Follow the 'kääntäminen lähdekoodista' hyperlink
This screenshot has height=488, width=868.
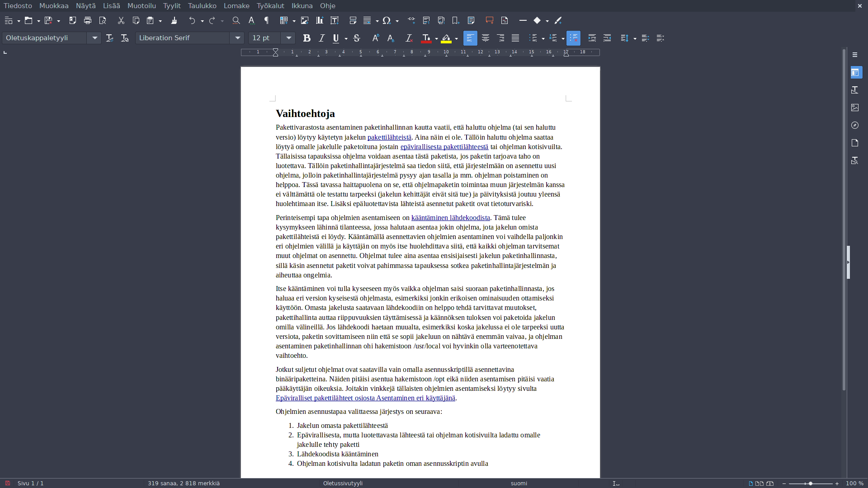click(x=450, y=218)
